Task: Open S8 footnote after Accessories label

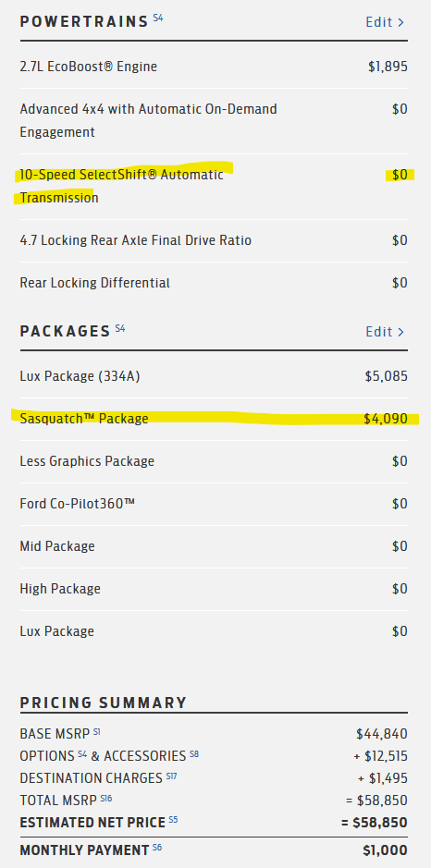Action: pos(194,753)
